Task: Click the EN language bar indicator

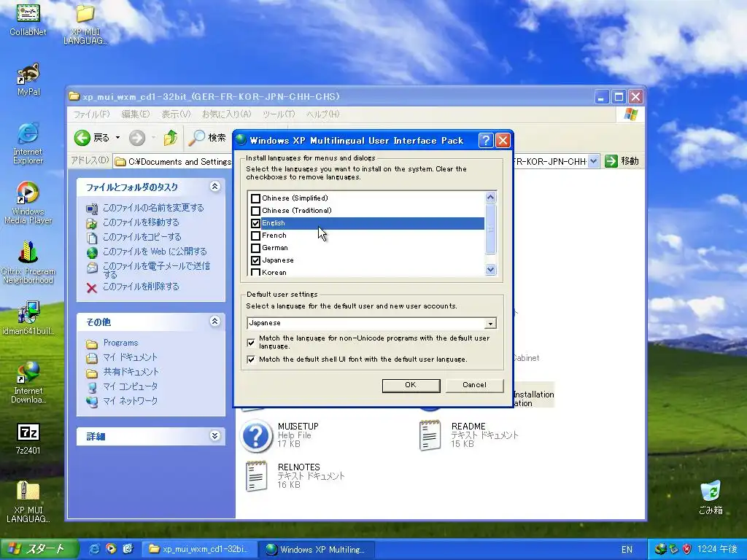Action: [x=627, y=550]
